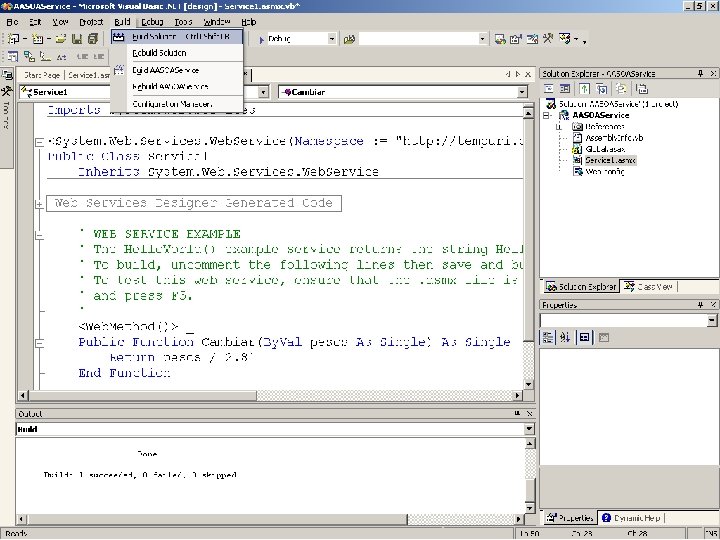Click the New Project toolbar icon
This screenshot has height=540, width=720.
tap(14, 39)
